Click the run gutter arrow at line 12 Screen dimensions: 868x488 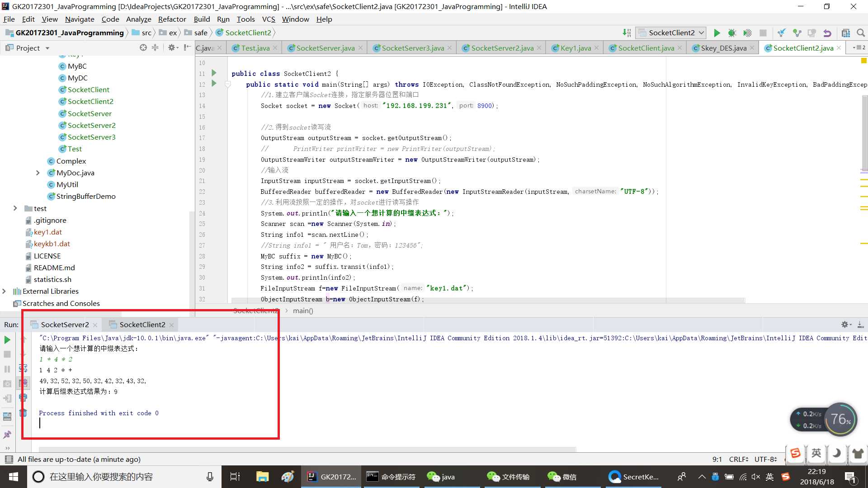[214, 84]
